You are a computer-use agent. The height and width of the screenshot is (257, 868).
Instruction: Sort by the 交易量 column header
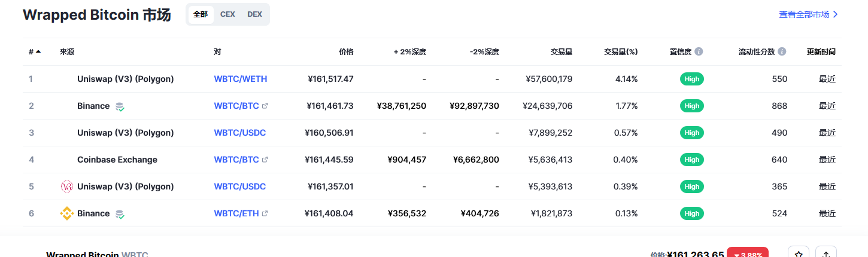[562, 52]
